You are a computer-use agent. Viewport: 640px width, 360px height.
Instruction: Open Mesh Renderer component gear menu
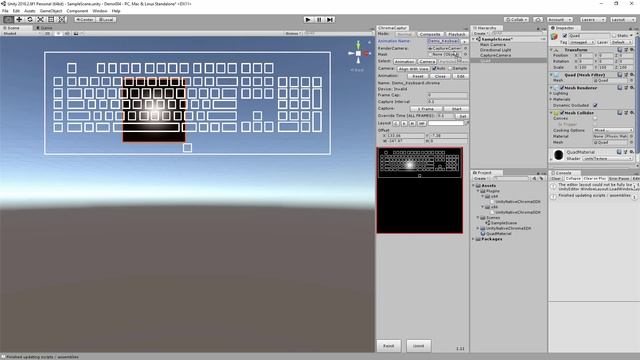click(632, 88)
